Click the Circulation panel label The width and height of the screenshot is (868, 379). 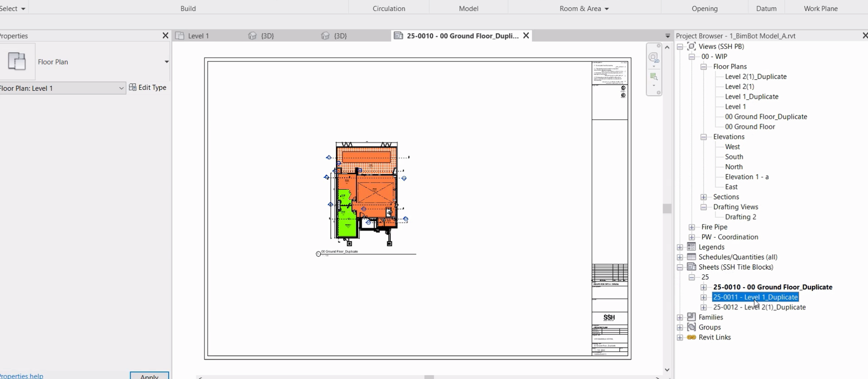click(x=389, y=9)
